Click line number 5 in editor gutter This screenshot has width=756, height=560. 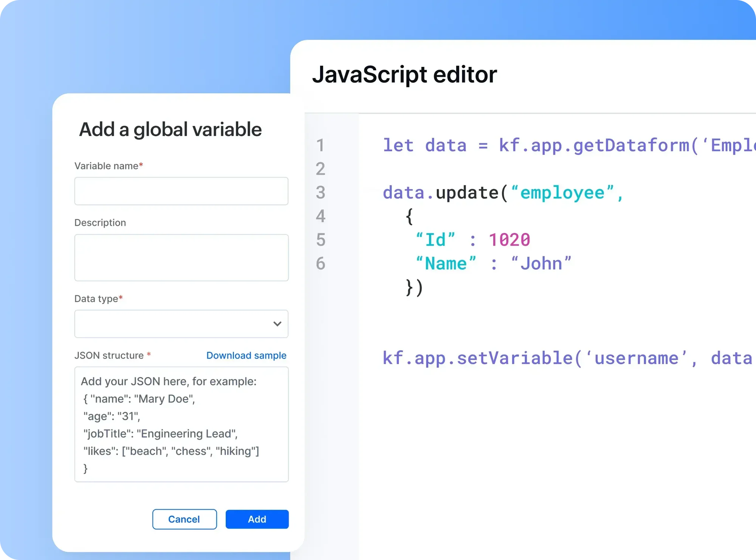pos(321,240)
